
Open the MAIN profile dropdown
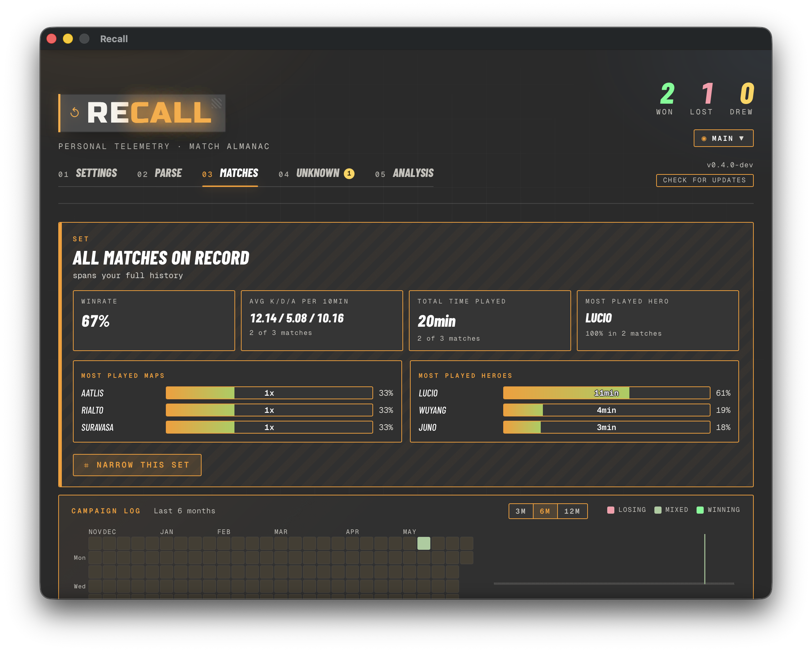(723, 138)
